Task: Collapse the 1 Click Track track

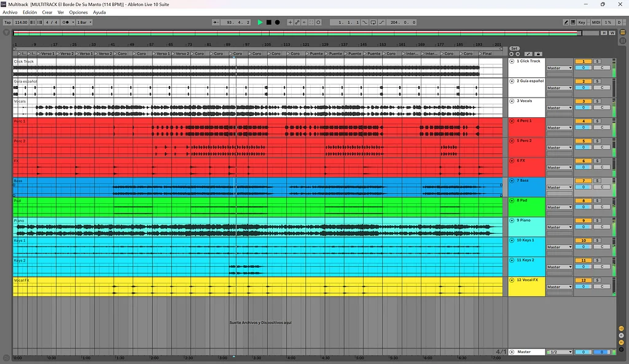Action: coord(512,61)
